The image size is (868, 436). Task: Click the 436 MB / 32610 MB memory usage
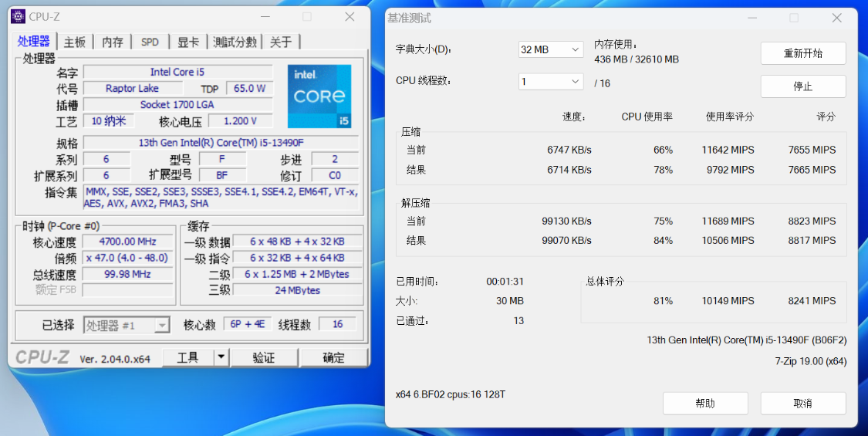[637, 59]
